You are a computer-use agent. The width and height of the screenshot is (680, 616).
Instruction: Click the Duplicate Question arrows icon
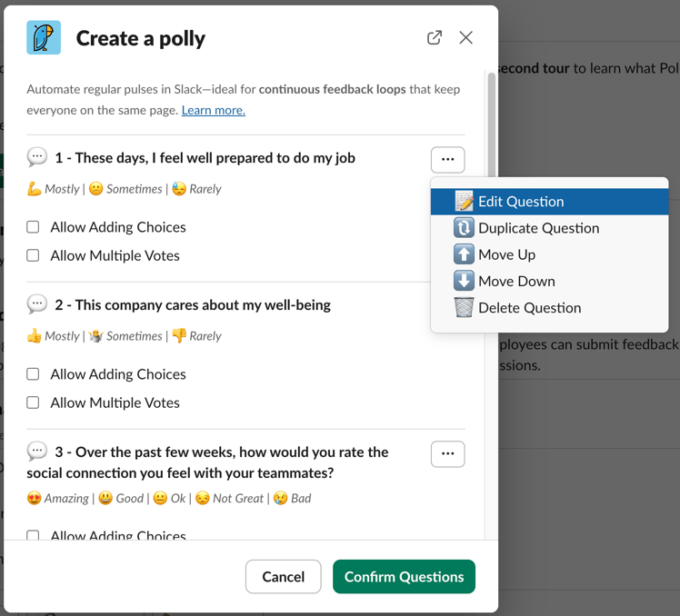464,228
